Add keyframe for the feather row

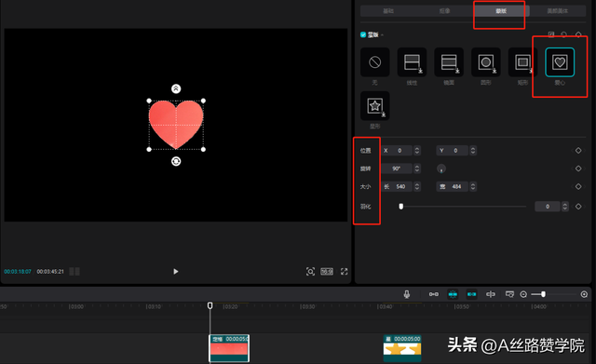[x=578, y=207]
